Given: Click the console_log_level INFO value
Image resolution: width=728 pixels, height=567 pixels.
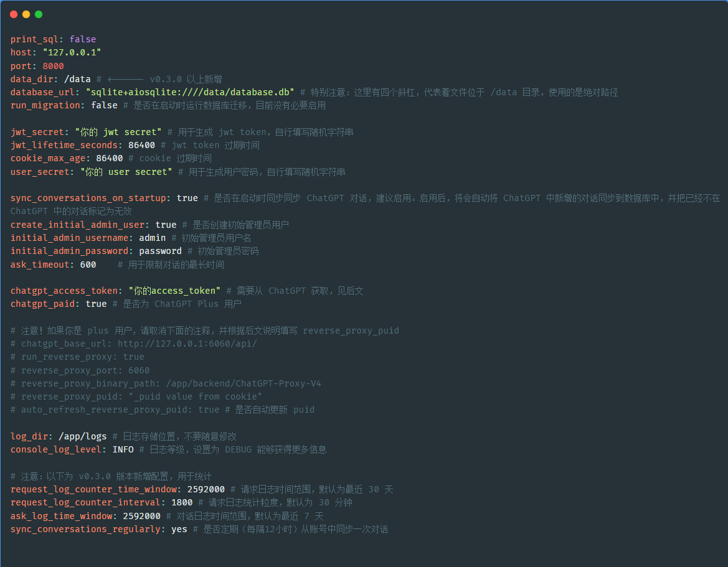Looking at the screenshot, I should [x=123, y=449].
